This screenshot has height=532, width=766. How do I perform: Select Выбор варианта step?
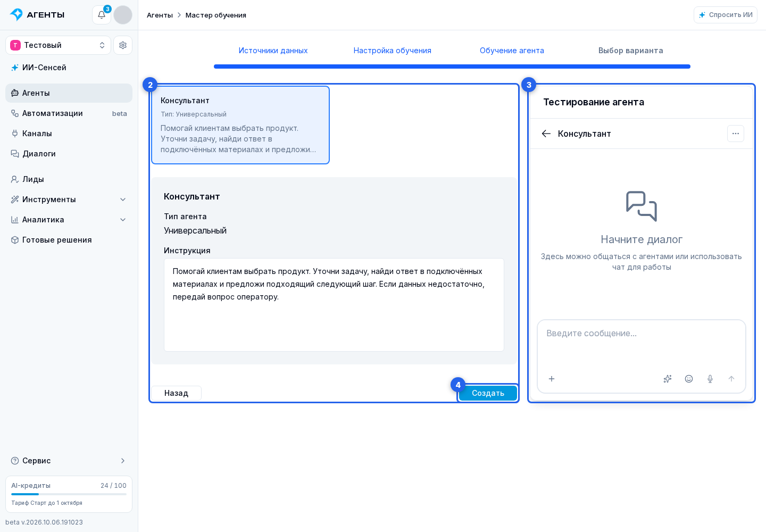pos(630,51)
